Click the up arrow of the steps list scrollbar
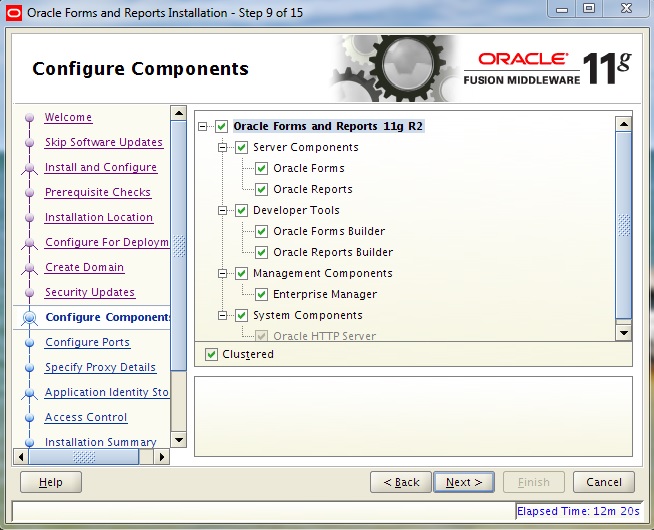Image resolution: width=654 pixels, height=530 pixels. click(179, 113)
